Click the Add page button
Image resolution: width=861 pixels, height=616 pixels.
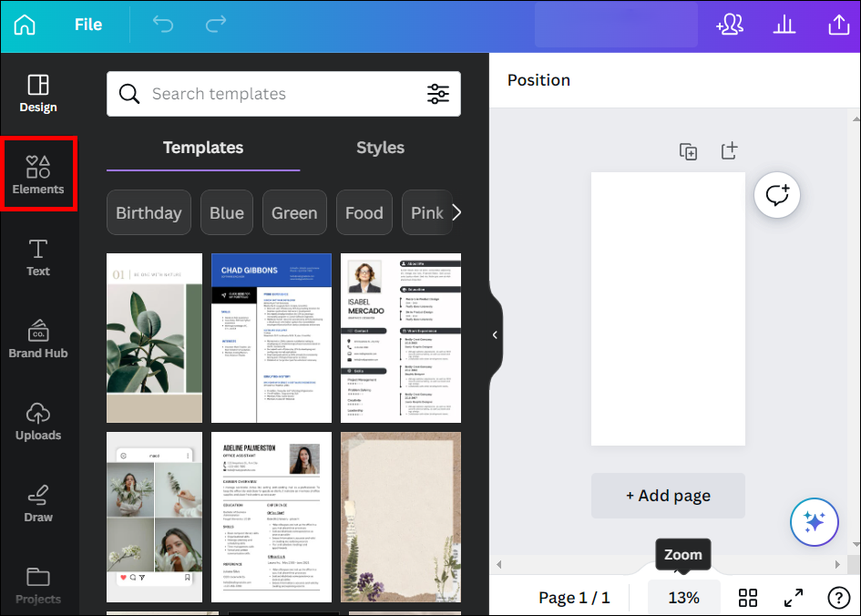pyautogui.click(x=668, y=496)
